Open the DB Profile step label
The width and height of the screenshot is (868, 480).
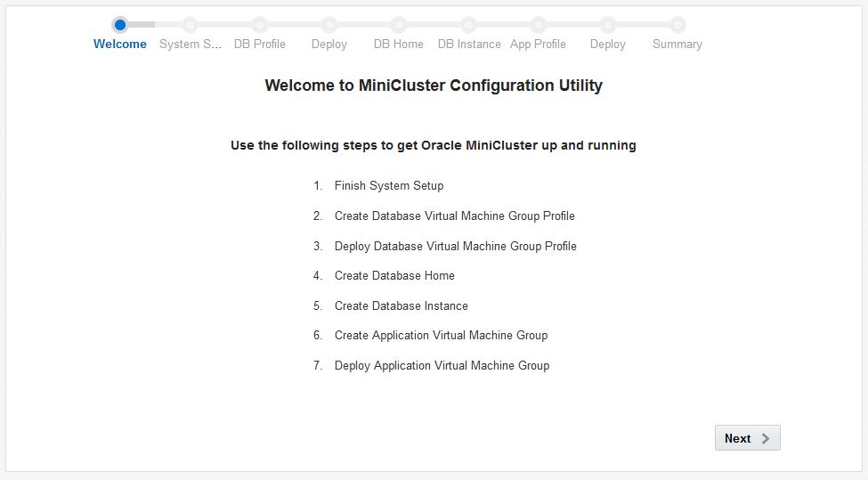(x=260, y=45)
